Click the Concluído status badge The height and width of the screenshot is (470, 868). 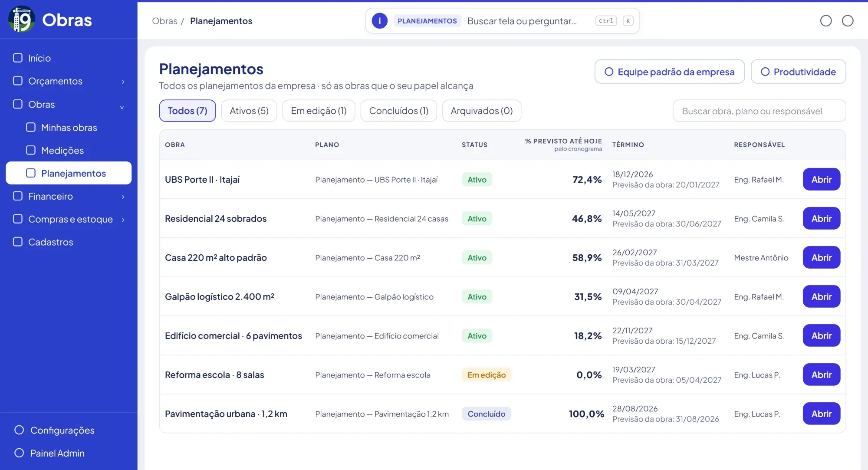[x=486, y=414]
